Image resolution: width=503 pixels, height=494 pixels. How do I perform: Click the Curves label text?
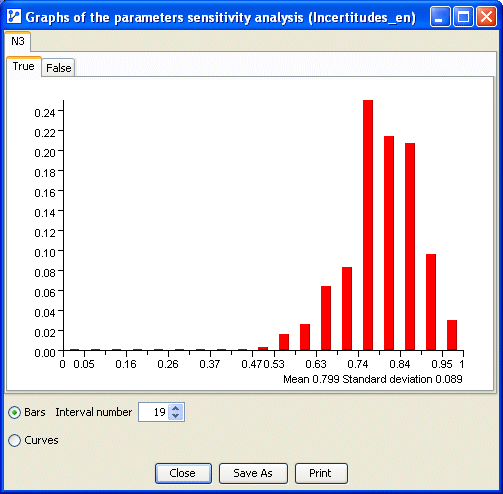[x=41, y=440]
